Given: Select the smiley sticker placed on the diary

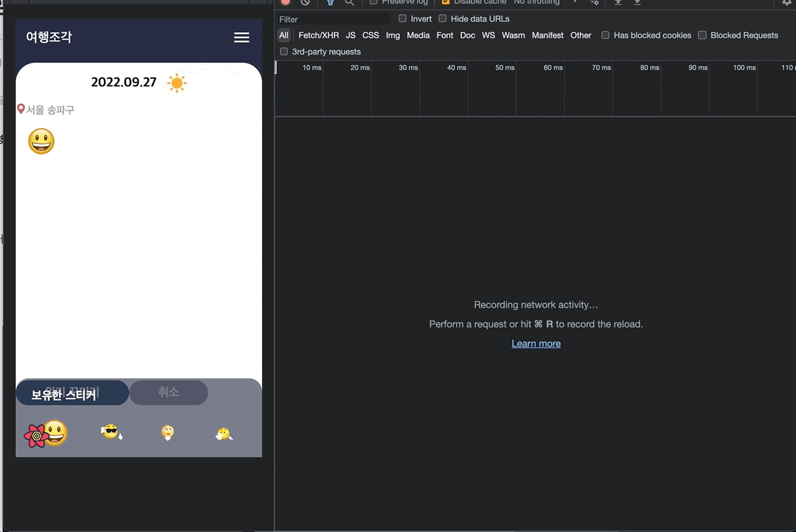Looking at the screenshot, I should pos(41,141).
